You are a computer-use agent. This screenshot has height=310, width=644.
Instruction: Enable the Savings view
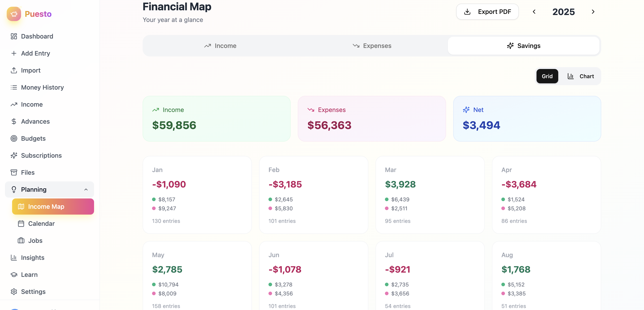(x=524, y=45)
